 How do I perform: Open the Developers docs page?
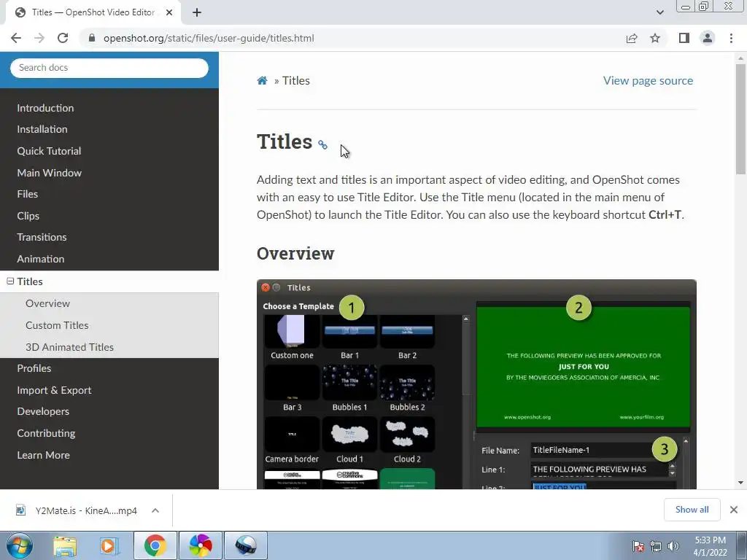43,411
